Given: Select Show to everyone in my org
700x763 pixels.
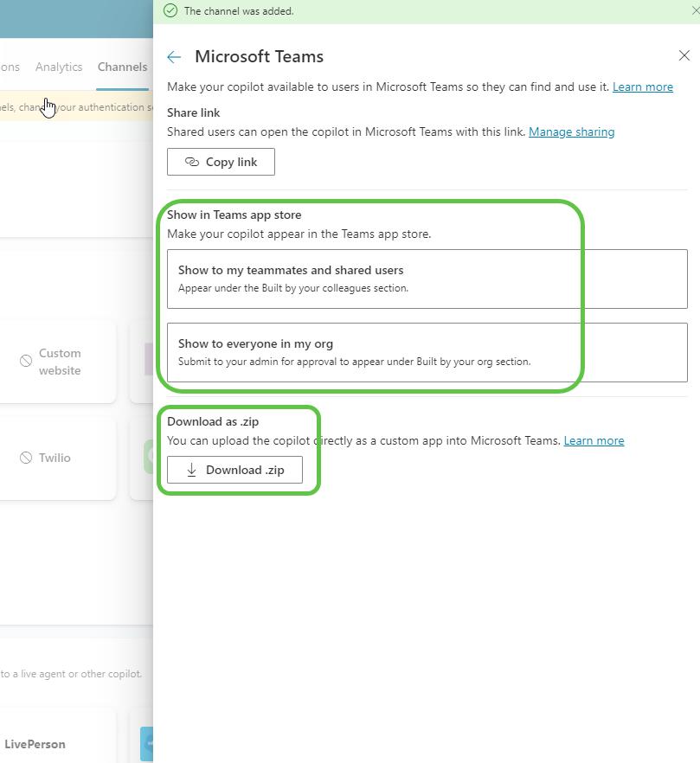Looking at the screenshot, I should pyautogui.click(x=427, y=352).
